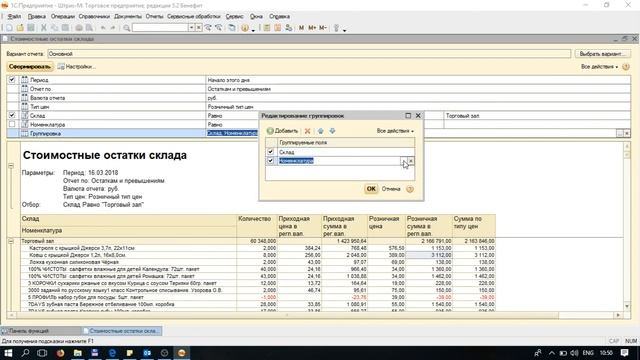Open Windows action center notifications icon

[x=625, y=353]
